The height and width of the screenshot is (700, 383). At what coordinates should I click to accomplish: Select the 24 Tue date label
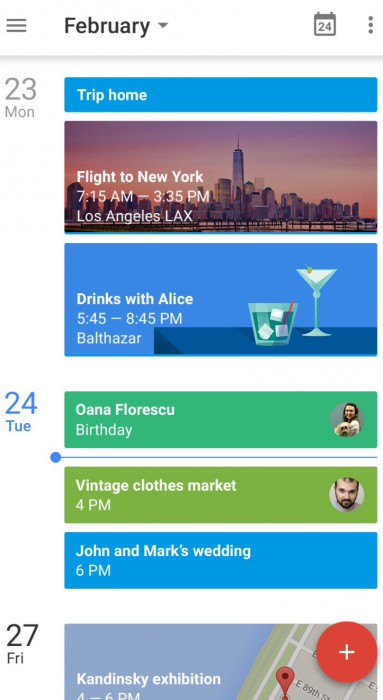pyautogui.click(x=21, y=412)
